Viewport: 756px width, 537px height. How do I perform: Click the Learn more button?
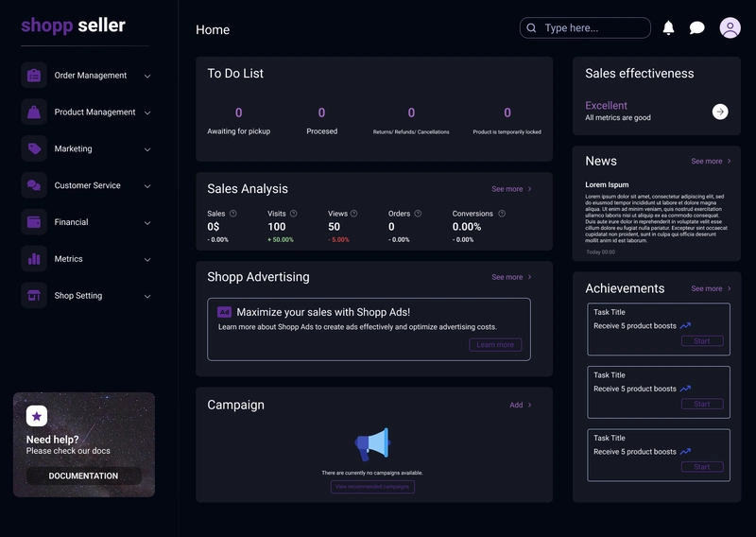[x=495, y=344]
